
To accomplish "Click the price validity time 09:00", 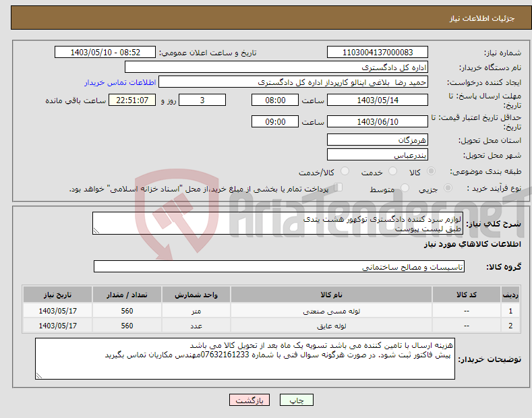I will [275, 121].
